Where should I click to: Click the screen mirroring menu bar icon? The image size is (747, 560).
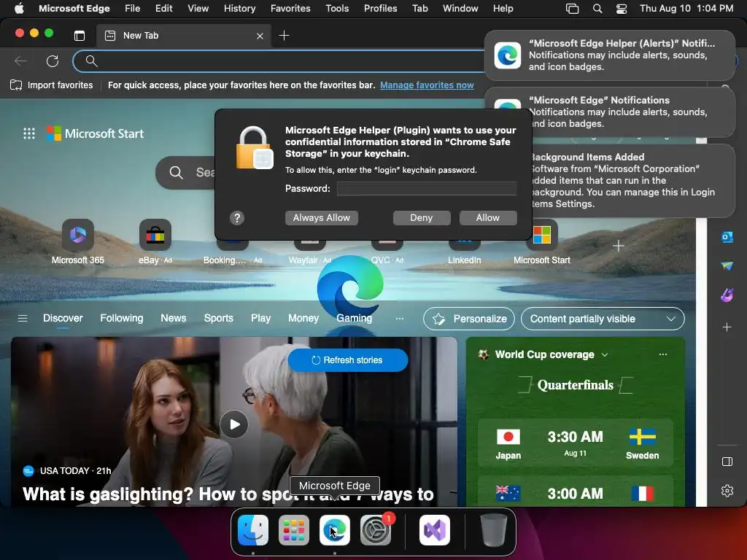point(572,8)
